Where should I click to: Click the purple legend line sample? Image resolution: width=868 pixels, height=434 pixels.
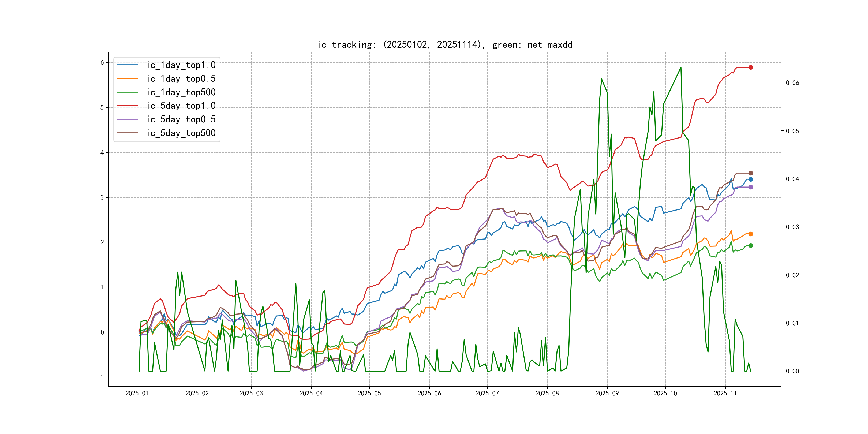coord(127,119)
